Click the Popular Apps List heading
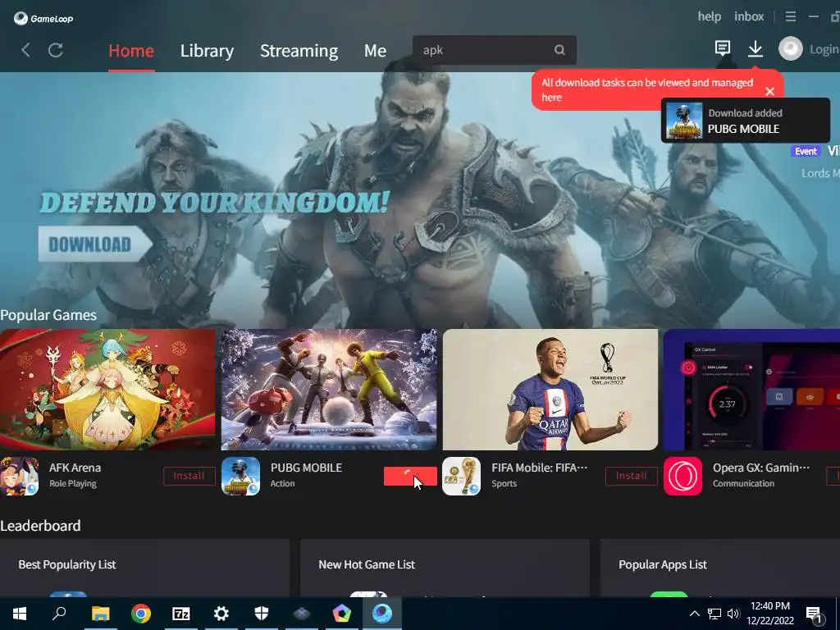 (663, 564)
